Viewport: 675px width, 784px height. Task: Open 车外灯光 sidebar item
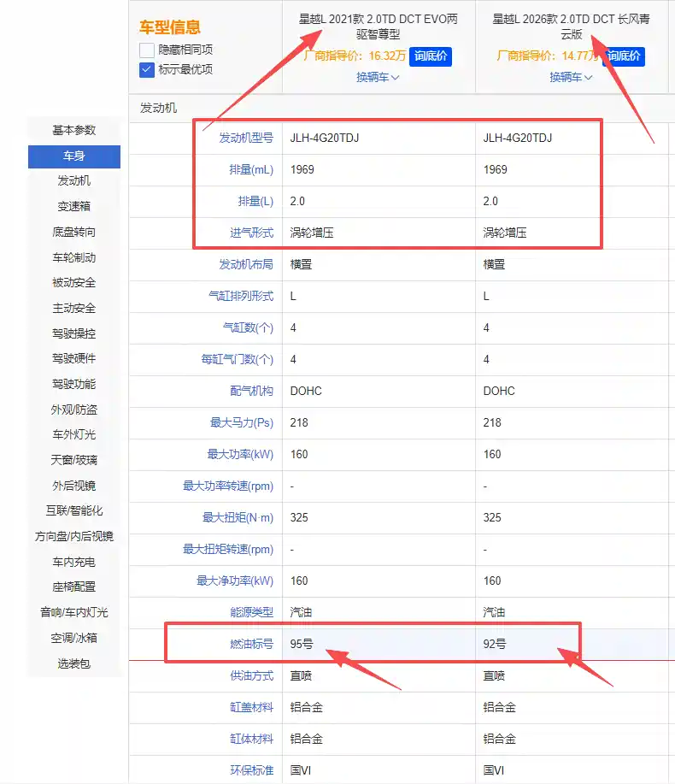74,435
